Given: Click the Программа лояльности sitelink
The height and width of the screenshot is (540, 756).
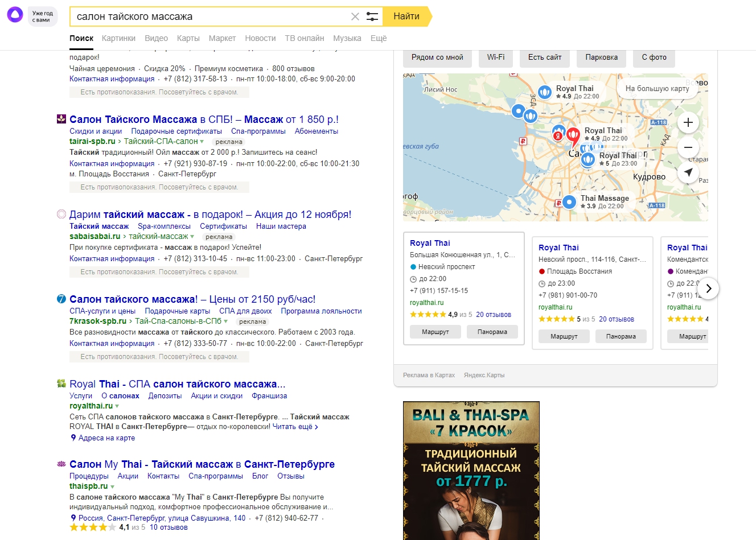Looking at the screenshot, I should pos(321,311).
